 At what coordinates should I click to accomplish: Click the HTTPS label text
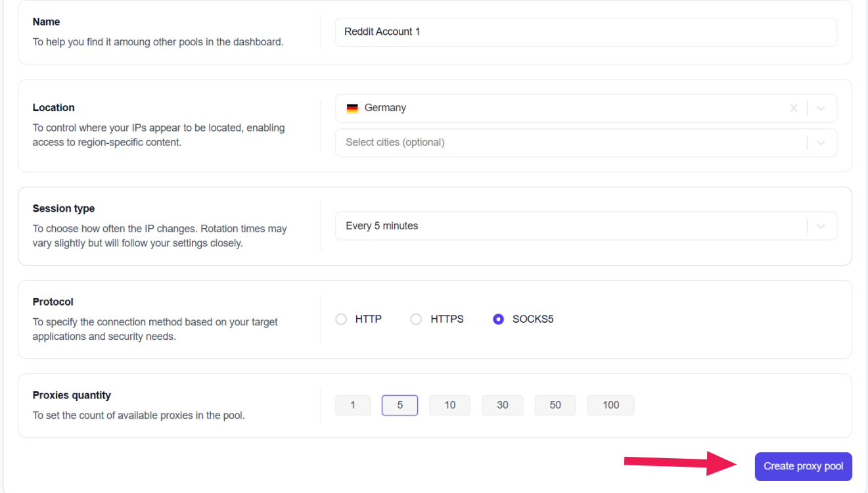pyautogui.click(x=447, y=319)
